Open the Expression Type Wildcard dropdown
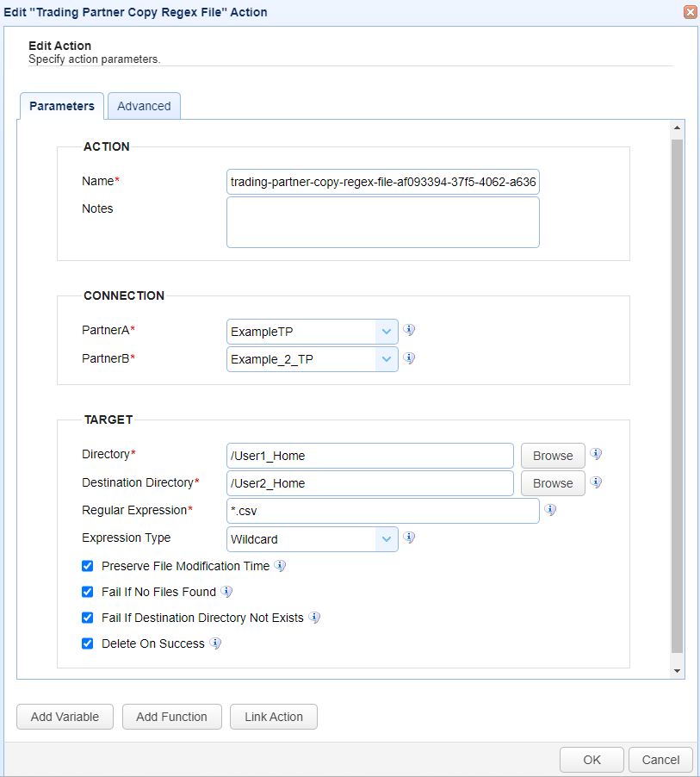 point(386,539)
